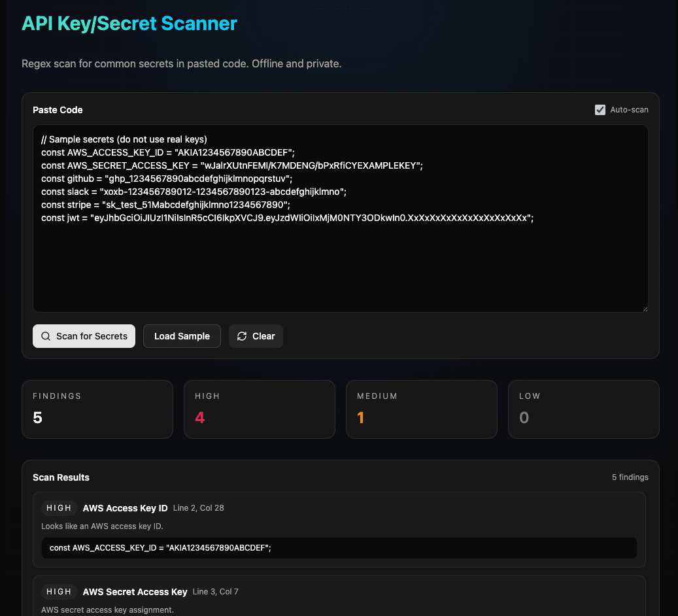Image resolution: width=678 pixels, height=616 pixels.
Task: Click the HIGH badge beside AWS Secret Access Key
Action: coord(59,591)
